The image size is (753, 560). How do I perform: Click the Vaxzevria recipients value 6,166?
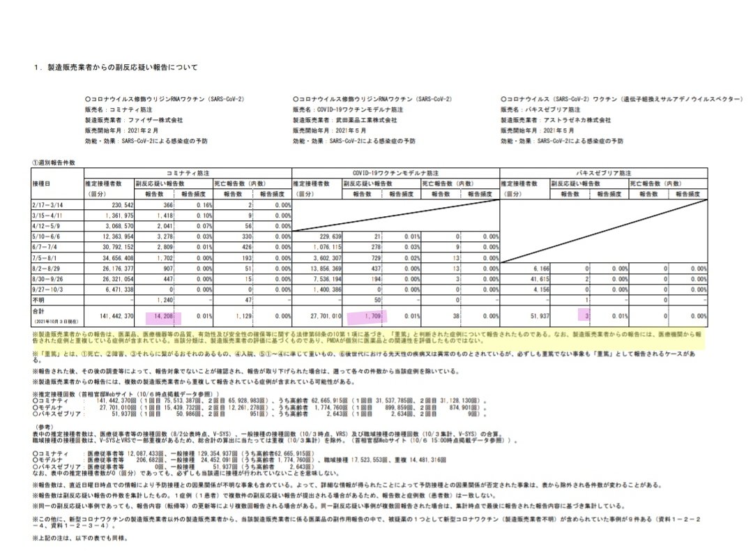tap(542, 268)
